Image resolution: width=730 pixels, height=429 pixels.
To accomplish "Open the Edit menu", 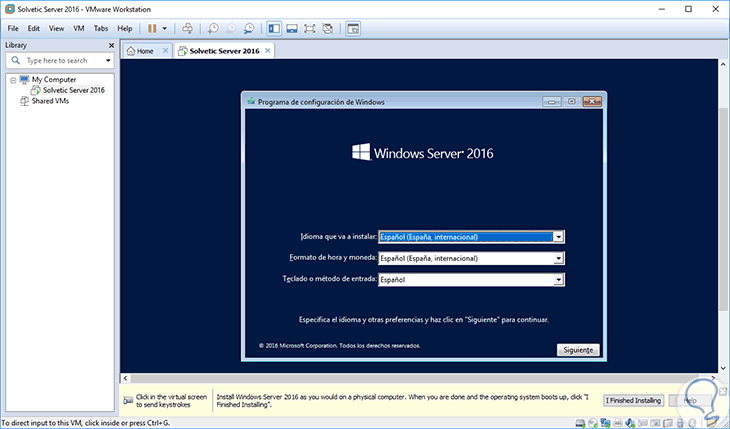I will [x=34, y=28].
